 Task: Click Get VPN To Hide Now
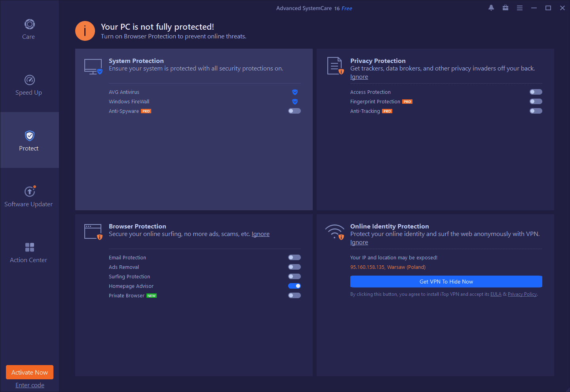446,282
